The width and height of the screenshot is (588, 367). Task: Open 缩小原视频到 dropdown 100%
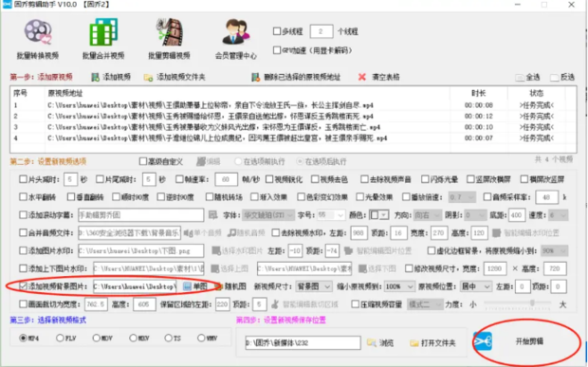coord(399,286)
